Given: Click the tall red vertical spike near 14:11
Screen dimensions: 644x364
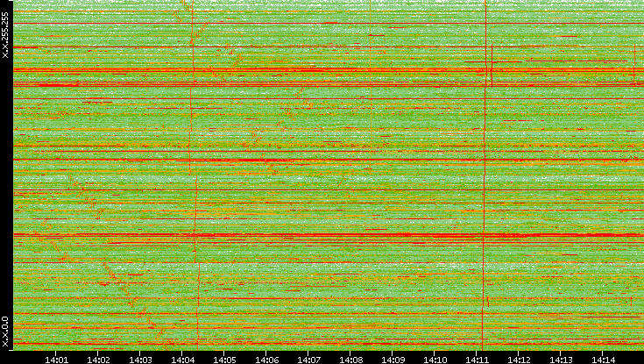Looking at the screenshot, I should click(x=485, y=175).
